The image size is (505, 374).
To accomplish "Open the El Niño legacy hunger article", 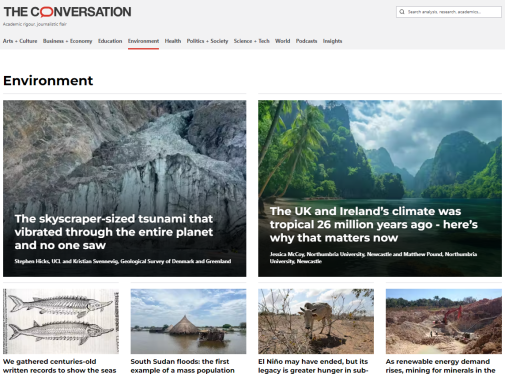I will tap(313, 366).
